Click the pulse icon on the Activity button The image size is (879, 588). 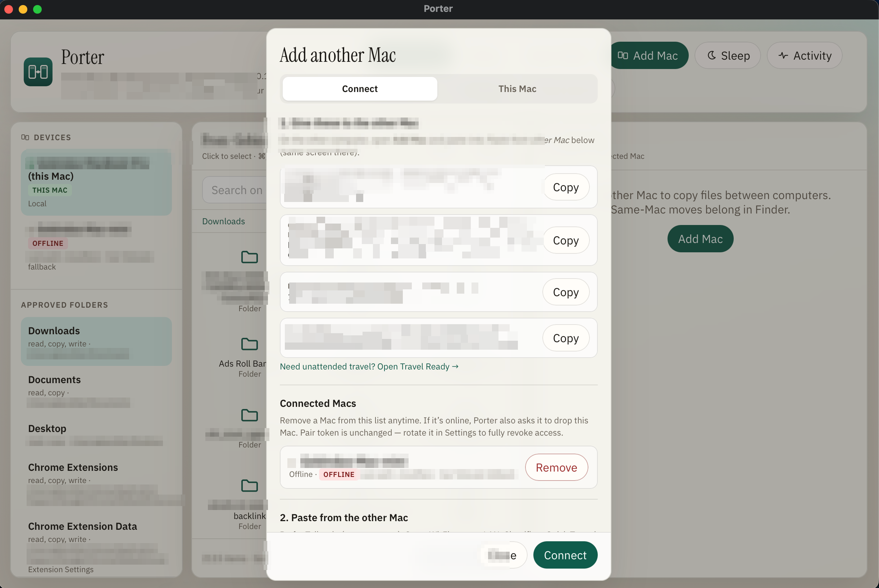pos(783,55)
